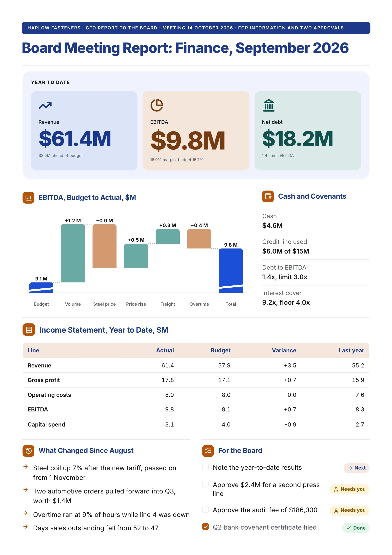Click the Freight bar in the chart
The height and width of the screenshot is (555, 392).
[x=168, y=236]
